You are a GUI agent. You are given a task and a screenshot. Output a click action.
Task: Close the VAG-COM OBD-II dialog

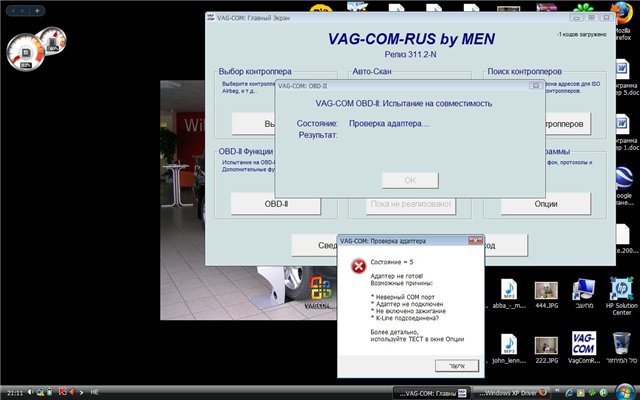pos(536,85)
